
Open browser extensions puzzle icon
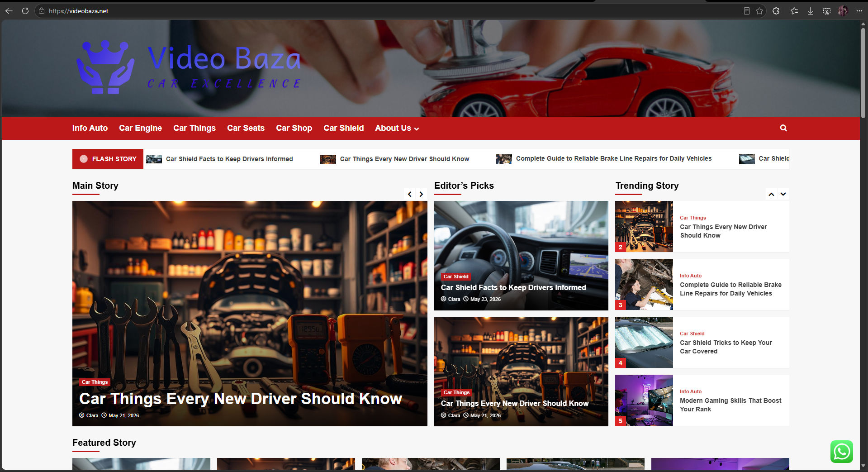coord(776,11)
